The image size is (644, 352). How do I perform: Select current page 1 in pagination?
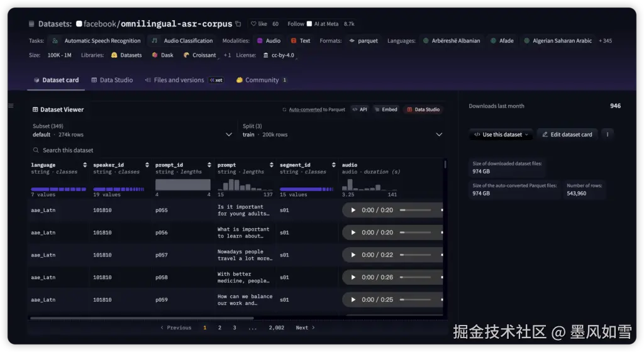pos(204,327)
